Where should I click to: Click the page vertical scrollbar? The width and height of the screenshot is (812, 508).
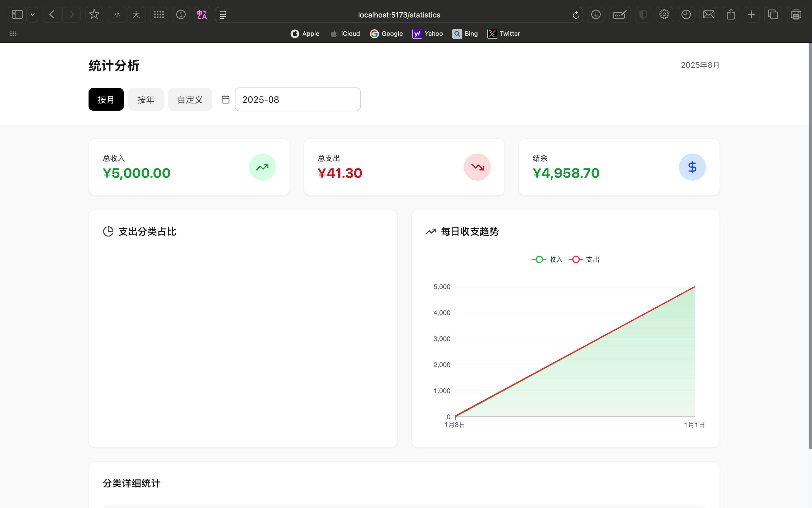[810, 246]
